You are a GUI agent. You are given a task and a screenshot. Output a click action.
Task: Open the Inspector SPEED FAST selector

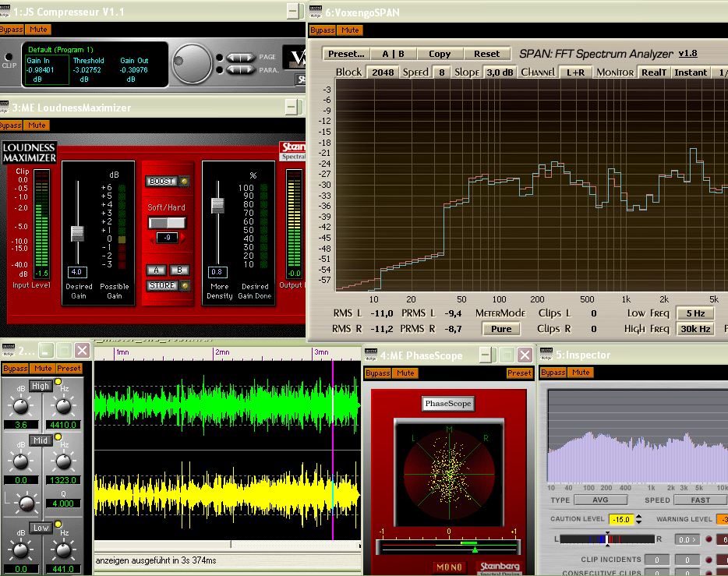click(x=700, y=500)
